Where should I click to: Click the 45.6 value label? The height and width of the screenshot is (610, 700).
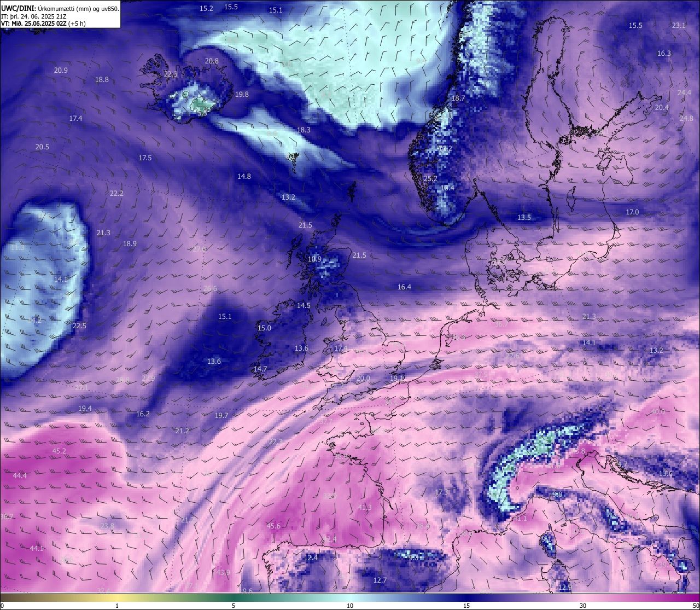(273, 526)
